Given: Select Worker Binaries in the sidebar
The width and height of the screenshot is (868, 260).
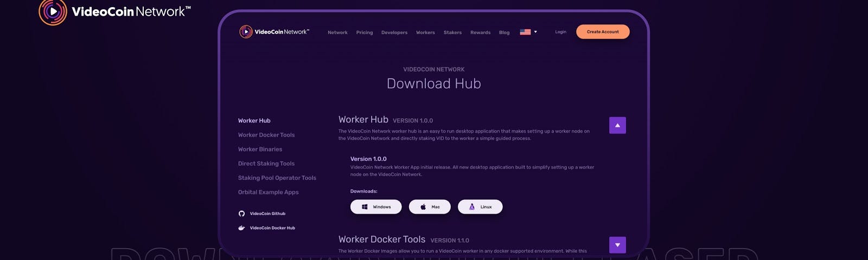Looking at the screenshot, I should pos(260,149).
